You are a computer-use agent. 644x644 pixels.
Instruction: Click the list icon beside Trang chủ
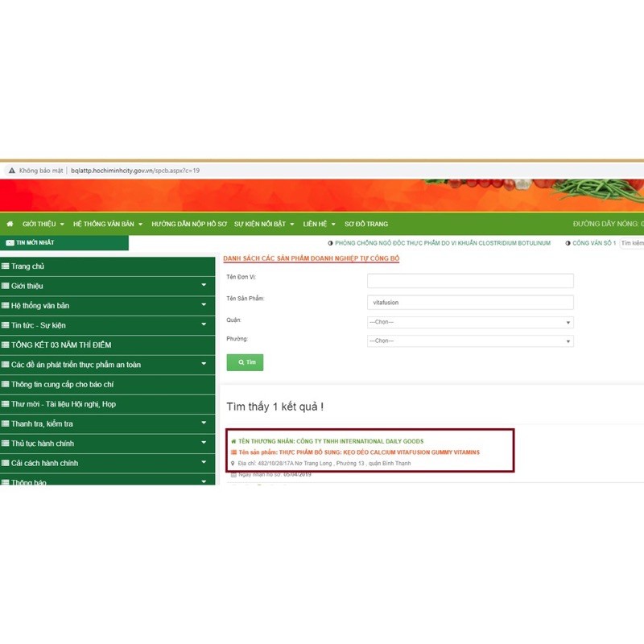[x=6, y=266]
